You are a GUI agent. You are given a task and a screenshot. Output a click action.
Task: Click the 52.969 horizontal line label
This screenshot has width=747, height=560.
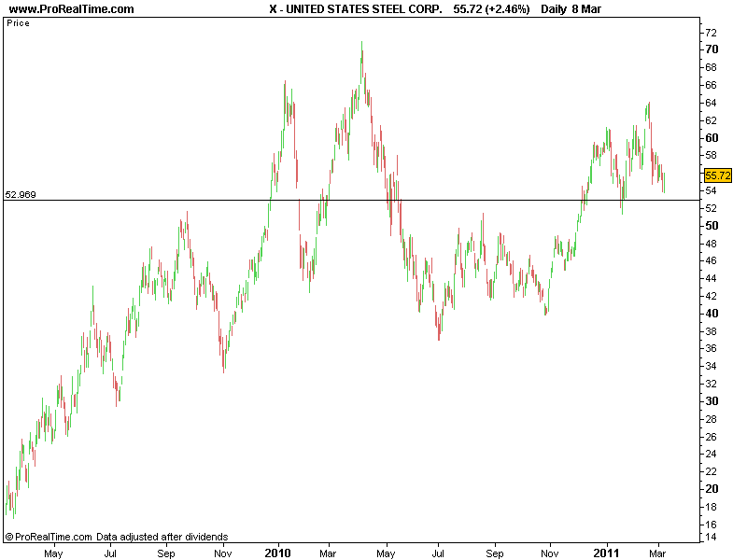coord(21,194)
